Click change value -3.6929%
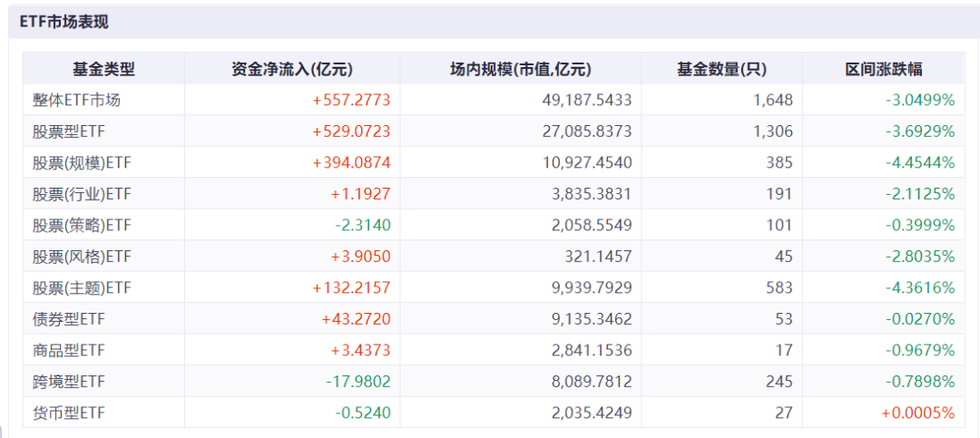Screen dimensions: 980x438 (920, 131)
